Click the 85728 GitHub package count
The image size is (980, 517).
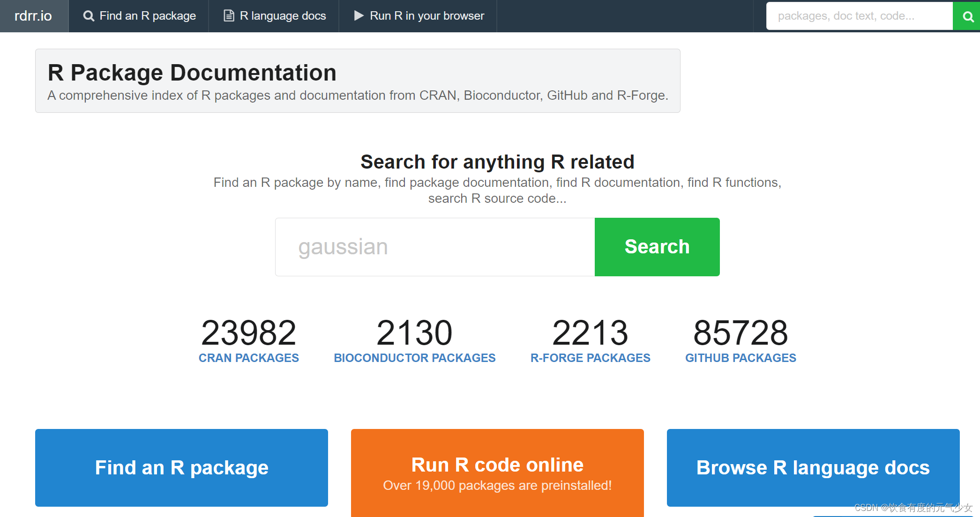tap(740, 332)
